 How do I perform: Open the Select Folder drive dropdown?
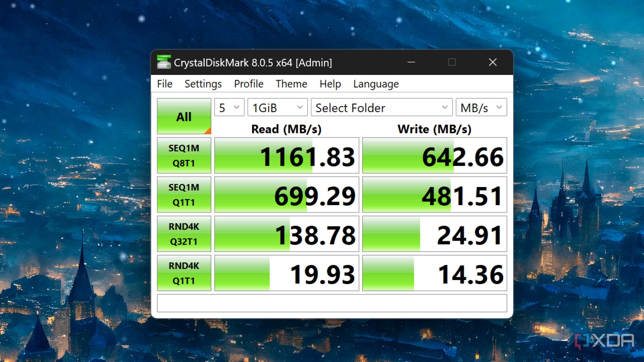[x=382, y=107]
